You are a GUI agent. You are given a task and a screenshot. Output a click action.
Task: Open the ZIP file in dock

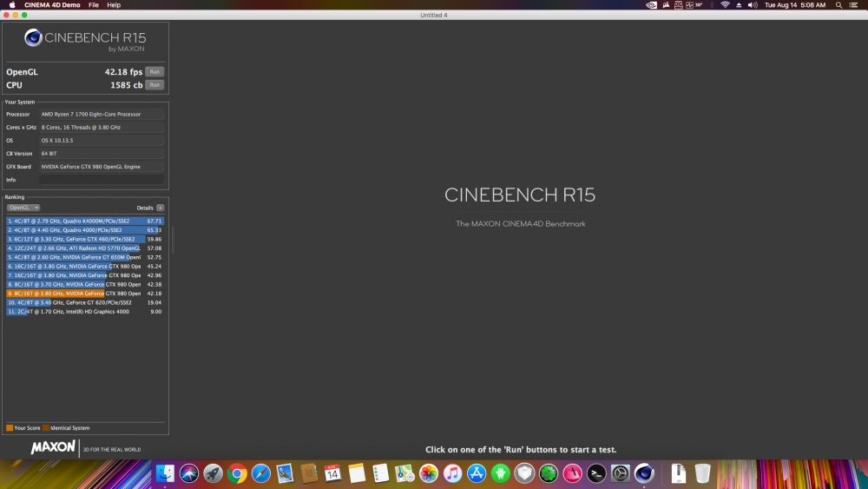click(679, 473)
